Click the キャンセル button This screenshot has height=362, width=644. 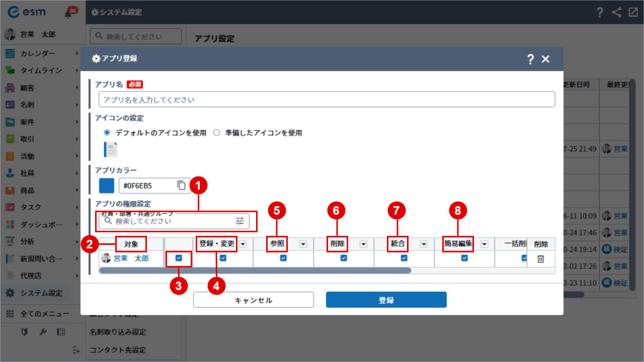pos(254,300)
